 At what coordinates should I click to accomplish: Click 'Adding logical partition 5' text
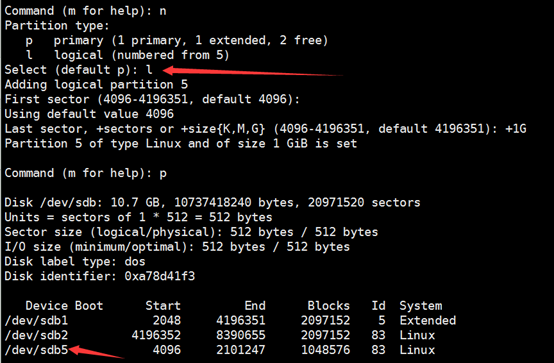[96, 85]
